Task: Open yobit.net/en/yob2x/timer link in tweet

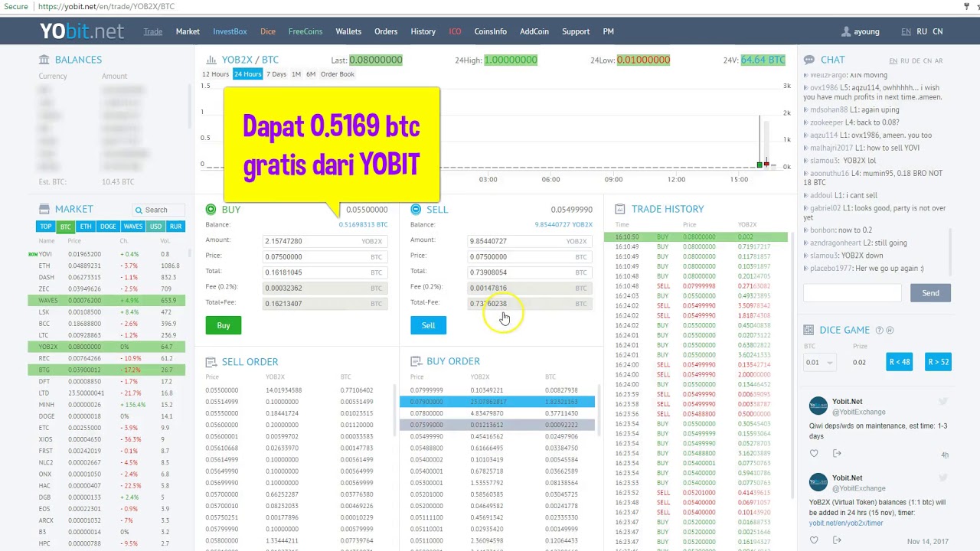Action: click(x=846, y=523)
